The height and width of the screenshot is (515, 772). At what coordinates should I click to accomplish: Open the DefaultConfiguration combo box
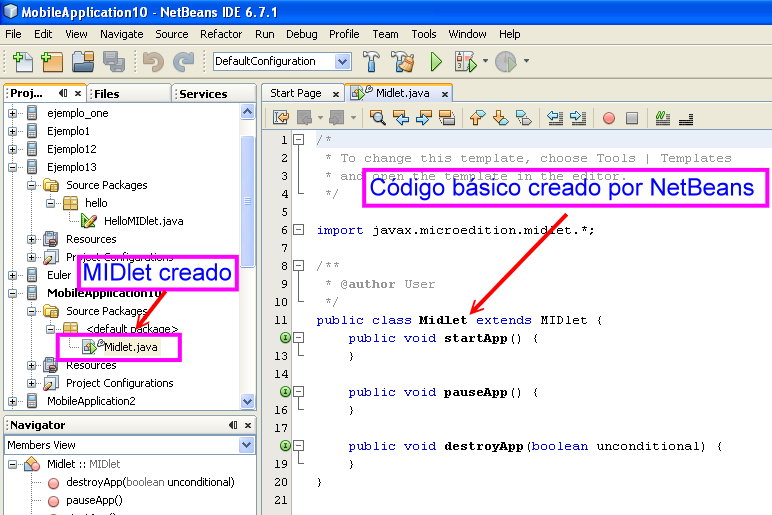point(282,62)
